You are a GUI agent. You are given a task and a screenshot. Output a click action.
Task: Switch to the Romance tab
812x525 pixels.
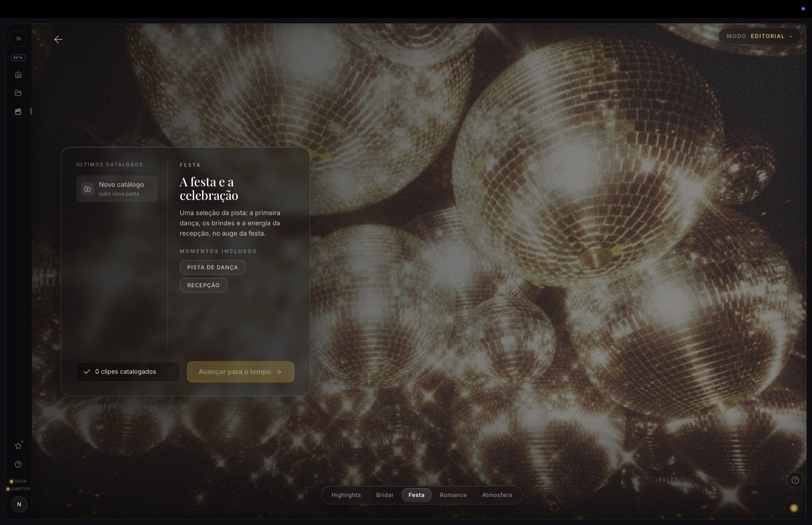[x=453, y=495]
